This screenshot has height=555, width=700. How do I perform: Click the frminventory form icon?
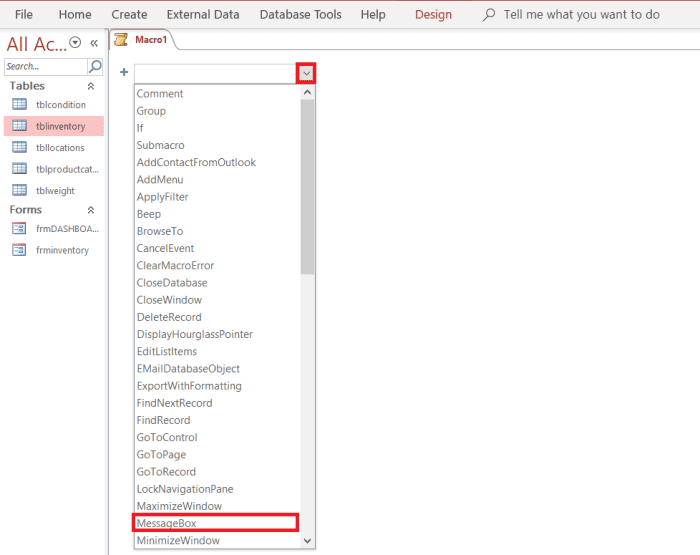click(19, 250)
